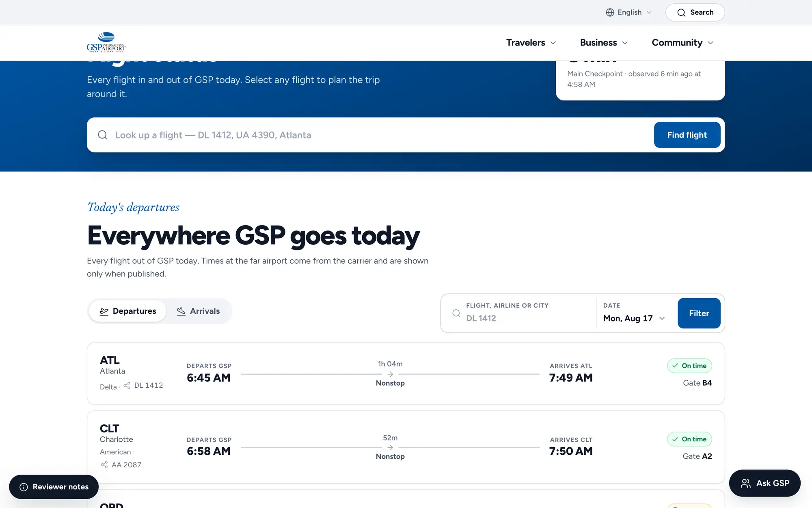The image size is (812, 508).
Task: Select the ATL Atlanta flight card
Action: pos(406,373)
